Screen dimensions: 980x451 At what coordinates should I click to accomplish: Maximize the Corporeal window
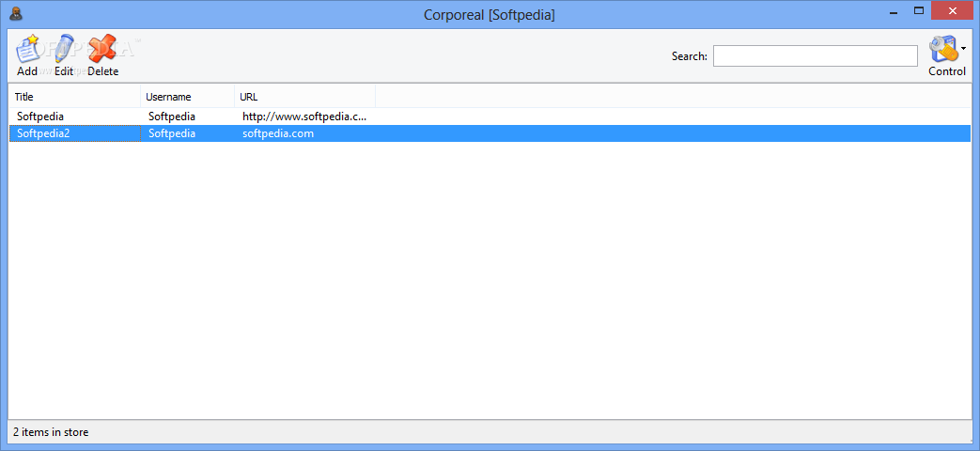click(x=919, y=10)
